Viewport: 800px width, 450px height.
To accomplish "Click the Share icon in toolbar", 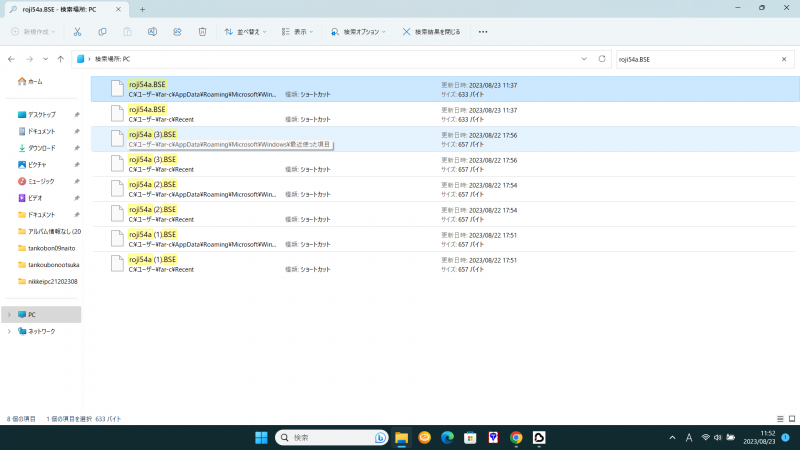I will coord(177,31).
